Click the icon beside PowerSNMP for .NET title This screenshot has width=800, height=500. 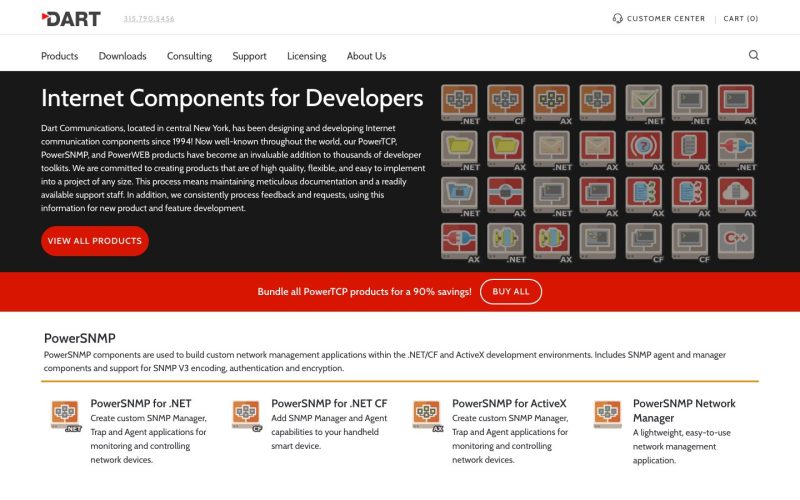(x=66, y=416)
